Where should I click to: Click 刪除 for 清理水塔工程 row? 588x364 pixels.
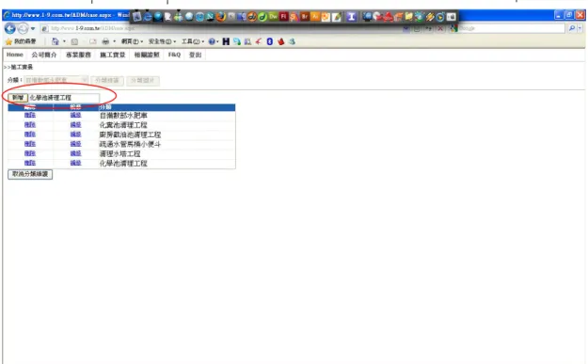tap(30, 153)
